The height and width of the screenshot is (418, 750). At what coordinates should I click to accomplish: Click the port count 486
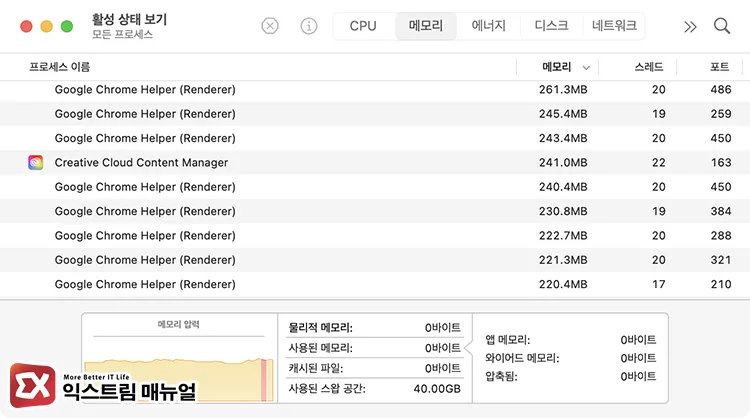point(721,90)
